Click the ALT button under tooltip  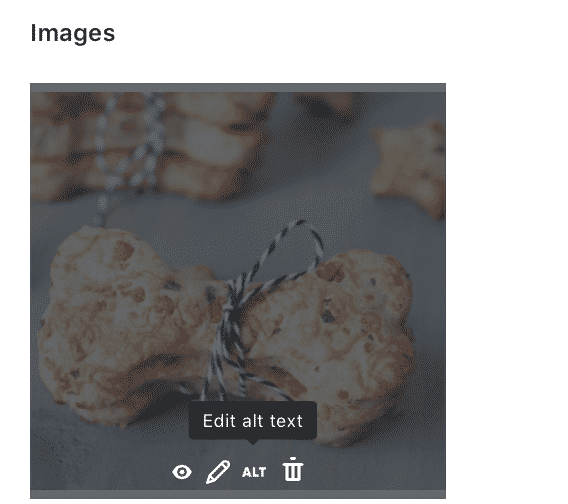tap(254, 472)
